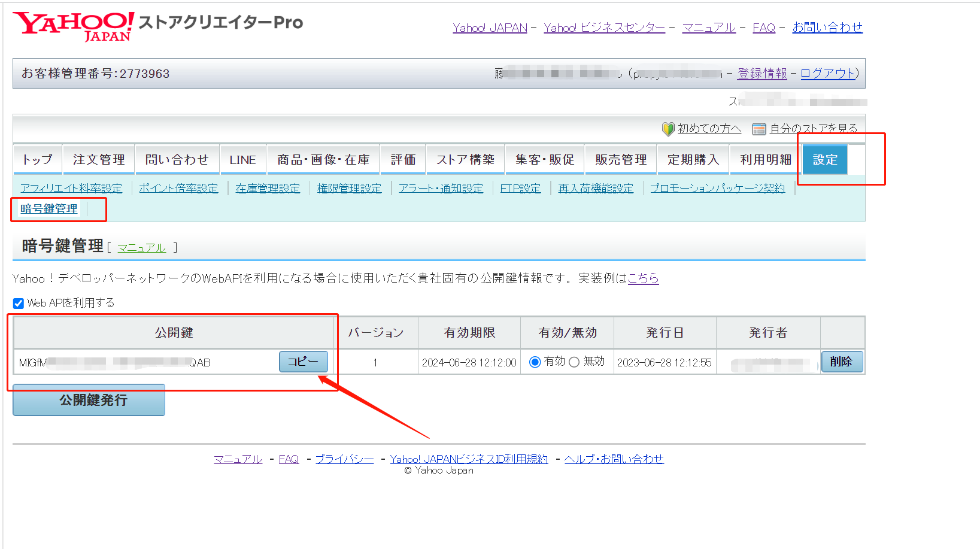Image resolution: width=980 pixels, height=549 pixels.
Task: Click the ポイント倍率設定 link
Action: point(178,188)
